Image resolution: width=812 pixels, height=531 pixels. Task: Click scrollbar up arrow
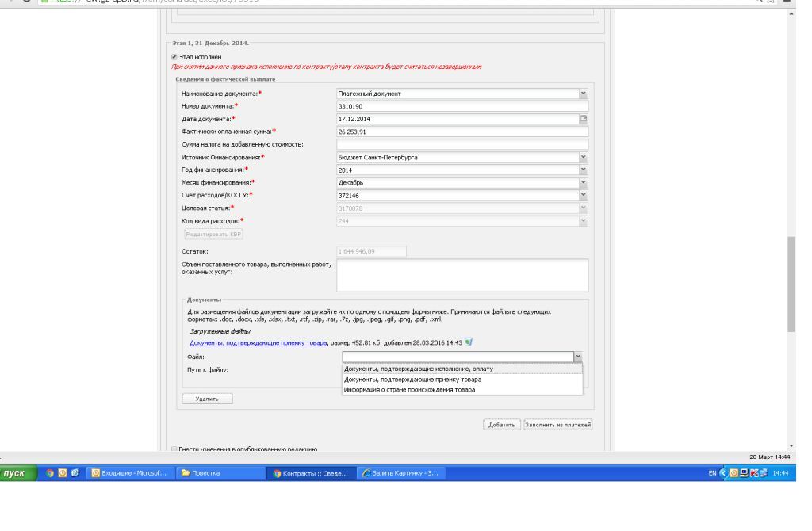[x=791, y=14]
